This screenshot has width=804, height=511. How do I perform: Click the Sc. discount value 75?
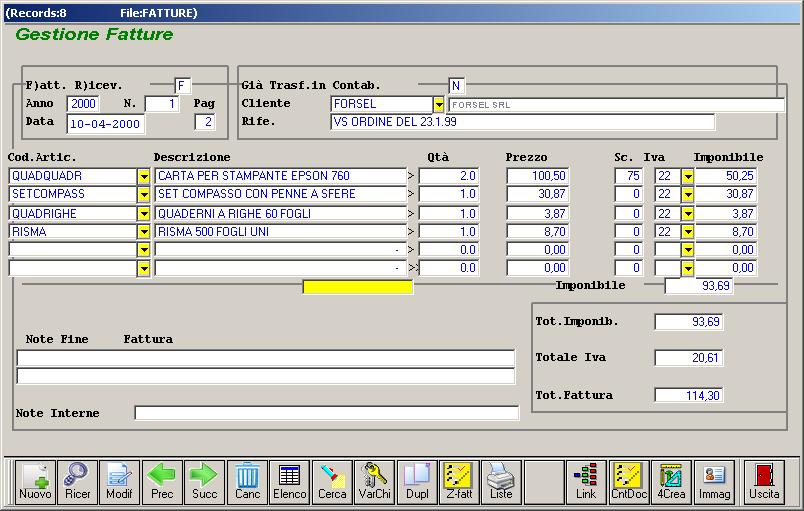[x=629, y=176]
